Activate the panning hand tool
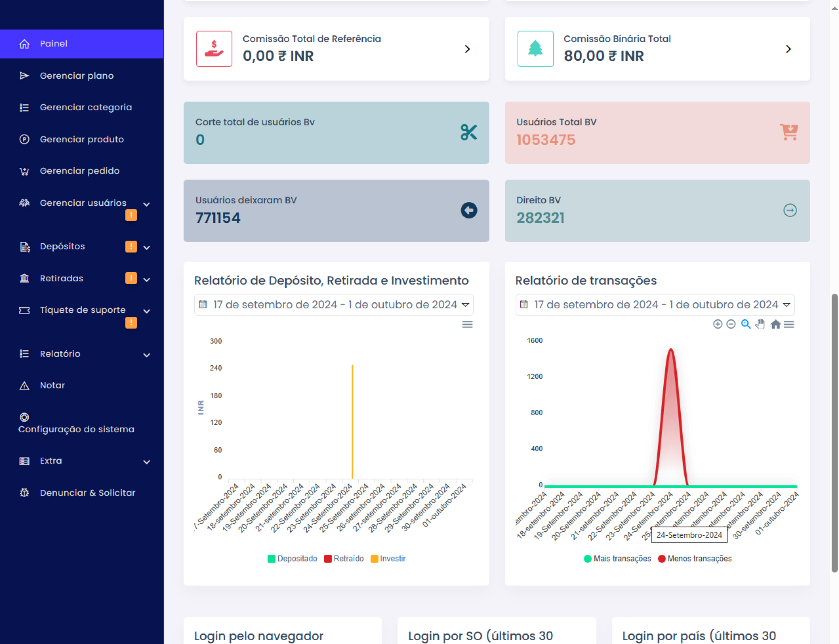The image size is (839, 644). (760, 324)
